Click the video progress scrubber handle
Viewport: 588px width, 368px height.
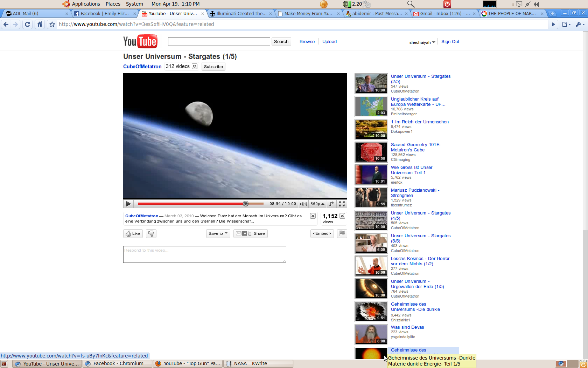(x=246, y=204)
